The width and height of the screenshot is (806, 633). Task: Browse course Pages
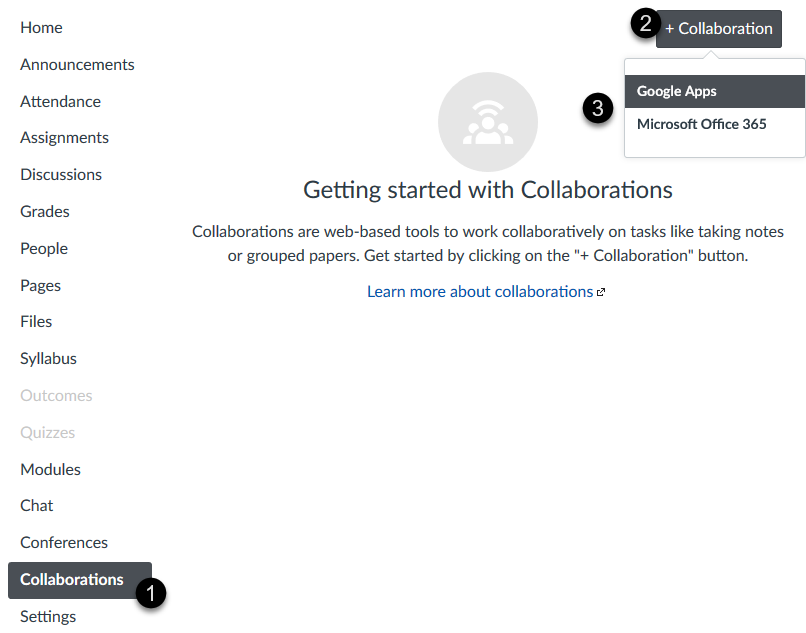point(40,285)
